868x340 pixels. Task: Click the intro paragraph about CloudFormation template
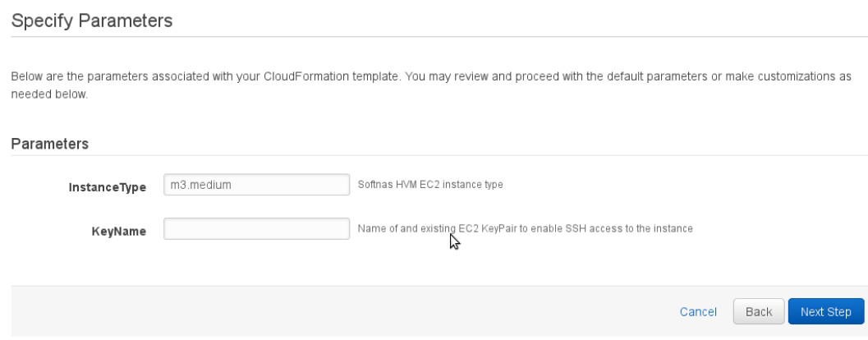(x=431, y=85)
